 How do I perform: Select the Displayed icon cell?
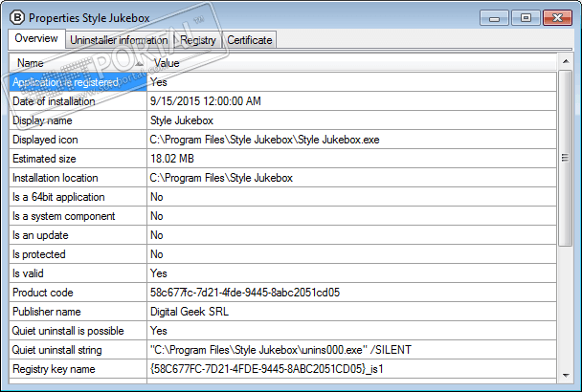coord(78,140)
